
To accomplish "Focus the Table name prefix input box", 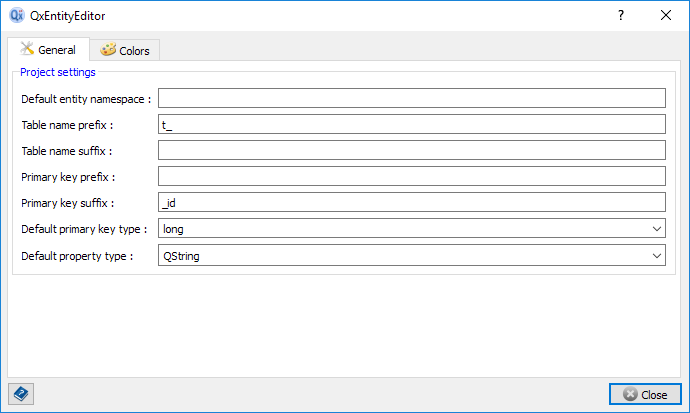I will coord(412,124).
